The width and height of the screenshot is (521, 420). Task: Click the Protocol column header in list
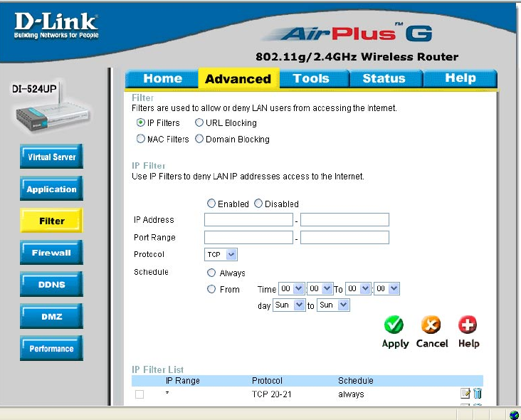click(267, 380)
